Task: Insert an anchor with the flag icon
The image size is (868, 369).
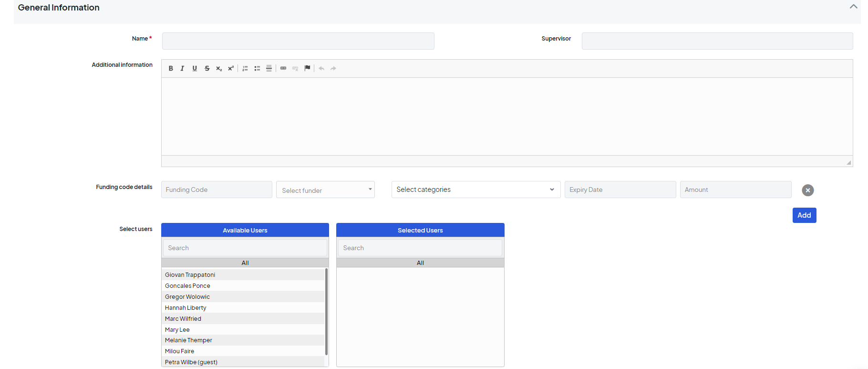Action: pyautogui.click(x=307, y=68)
